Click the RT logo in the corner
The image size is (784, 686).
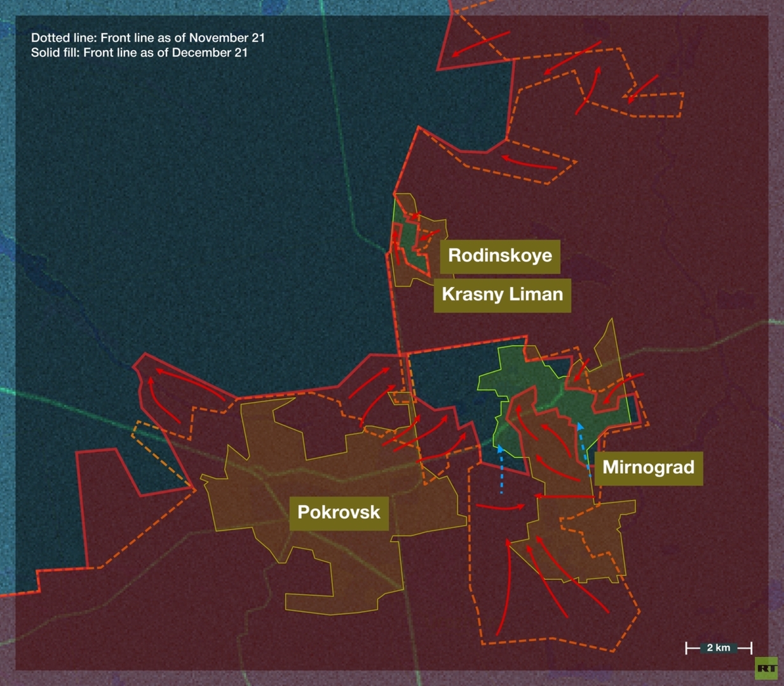pyautogui.click(x=766, y=668)
